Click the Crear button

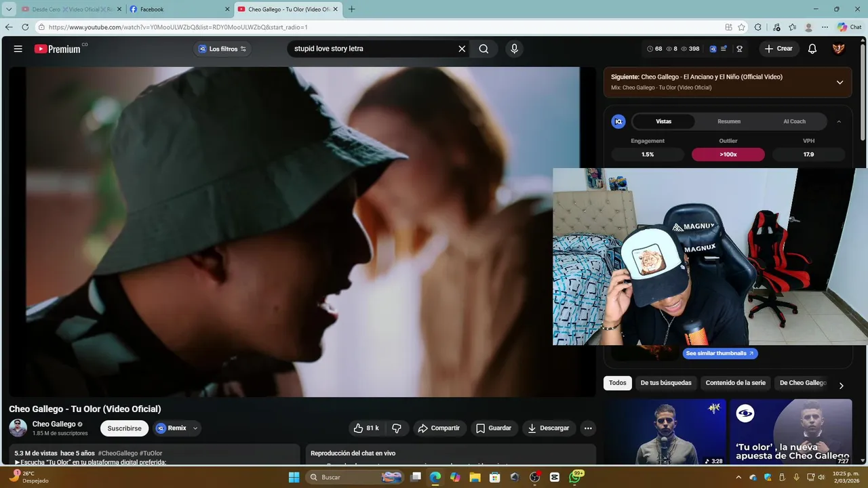778,49
